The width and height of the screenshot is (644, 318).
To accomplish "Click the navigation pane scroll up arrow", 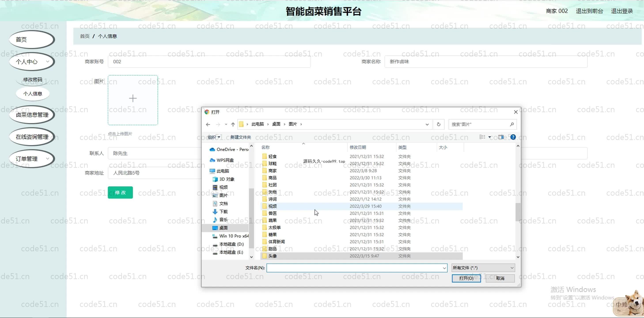I will point(252,146).
